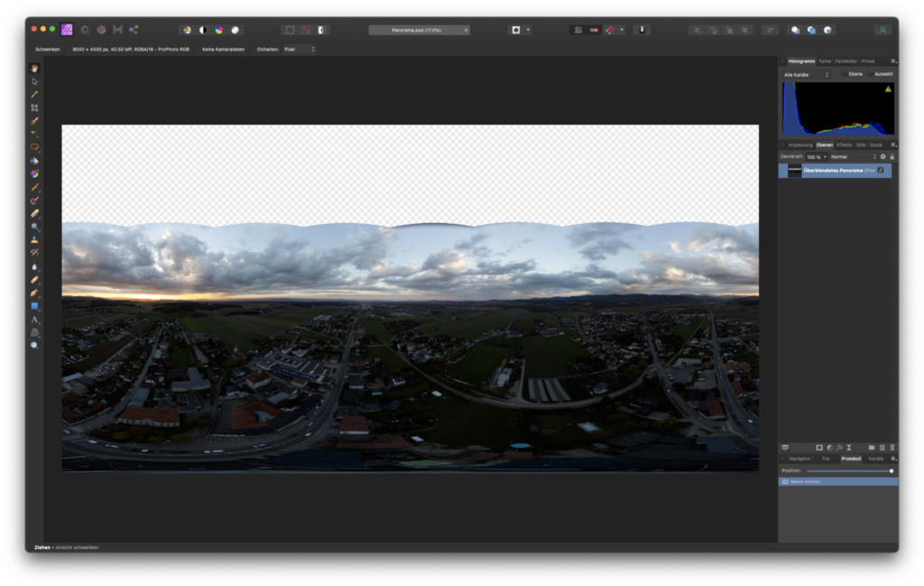The image size is (924, 586).
Task: Click the Position slider handle
Action: point(891,471)
